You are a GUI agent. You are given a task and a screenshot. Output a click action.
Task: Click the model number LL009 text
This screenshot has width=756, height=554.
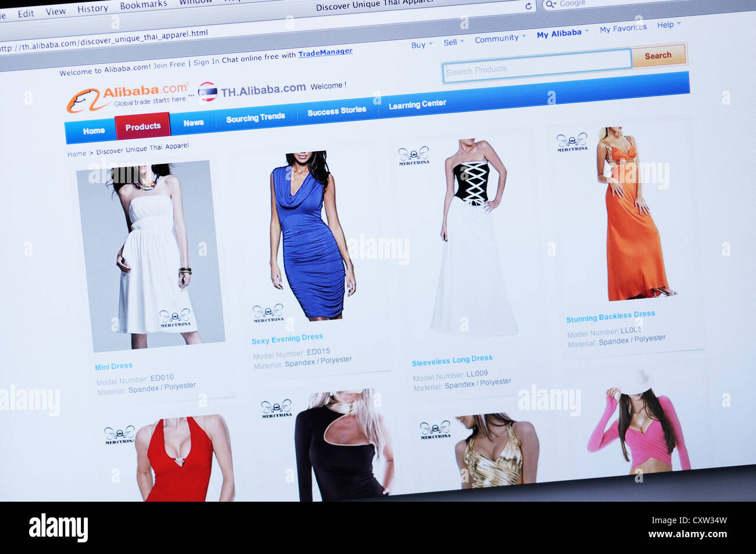click(477, 374)
